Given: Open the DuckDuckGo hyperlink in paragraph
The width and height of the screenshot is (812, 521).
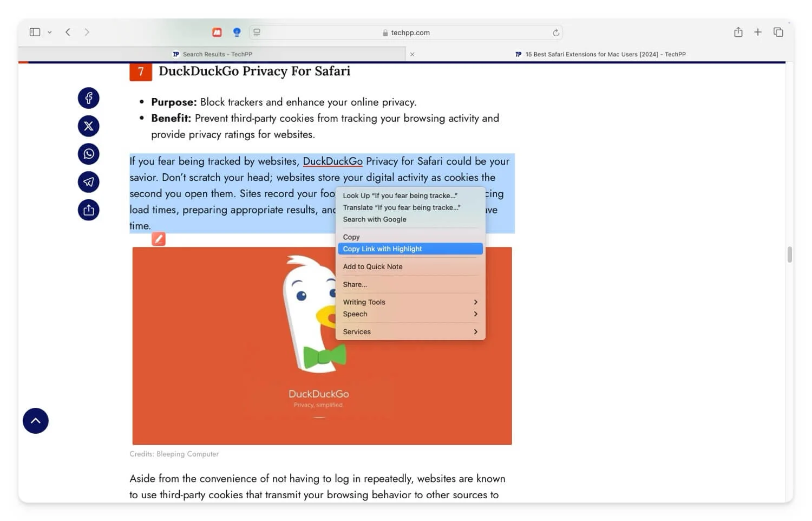Looking at the screenshot, I should [332, 161].
